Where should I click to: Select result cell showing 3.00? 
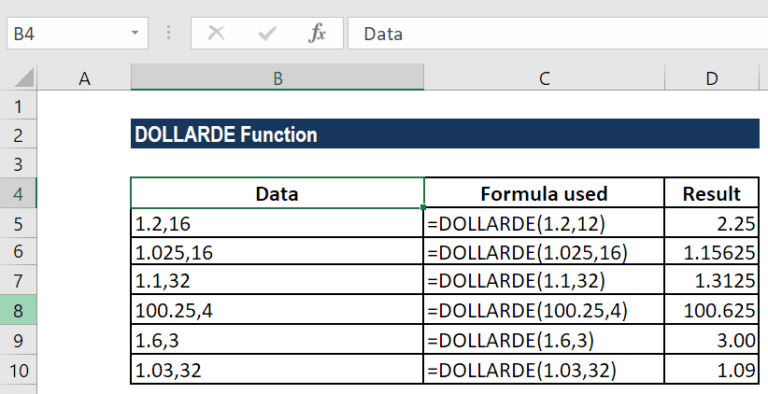pos(712,340)
